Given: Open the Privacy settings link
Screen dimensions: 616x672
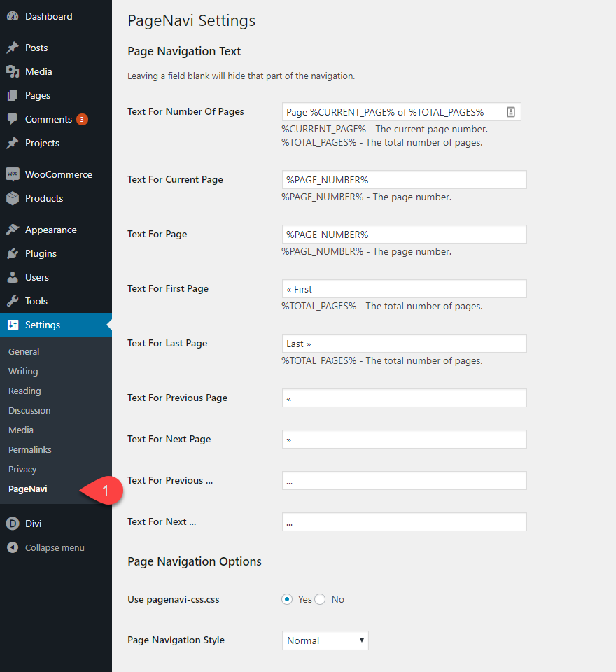Looking at the screenshot, I should (x=23, y=469).
